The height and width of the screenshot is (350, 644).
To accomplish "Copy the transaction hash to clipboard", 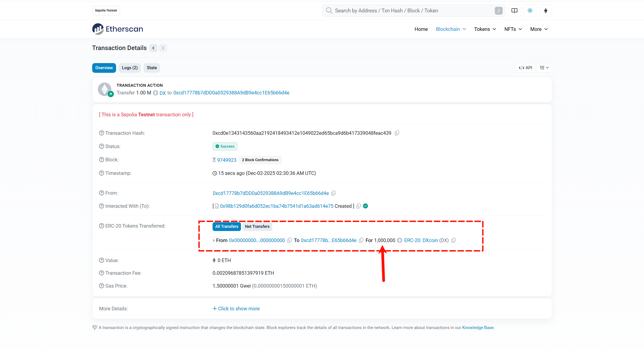I will [397, 133].
